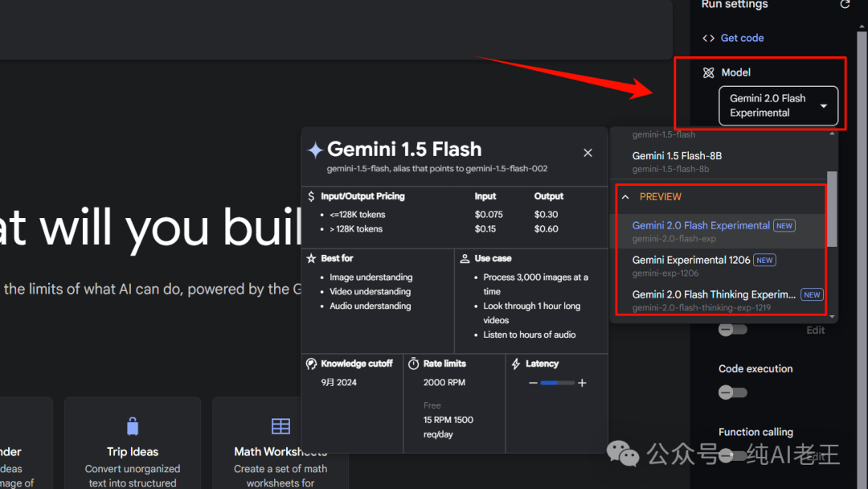Click the model list scrollbar thumb
Screen dimensions: 868x489
832,209
